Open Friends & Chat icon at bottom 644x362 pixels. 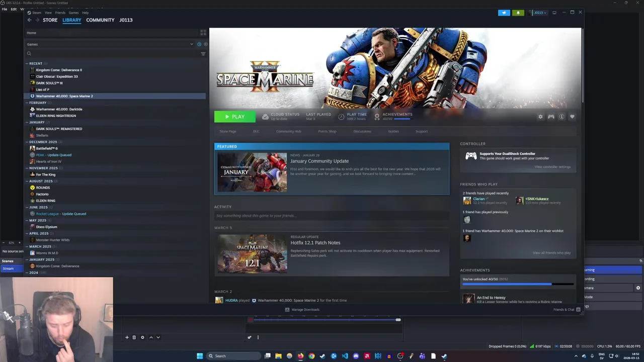click(578, 310)
